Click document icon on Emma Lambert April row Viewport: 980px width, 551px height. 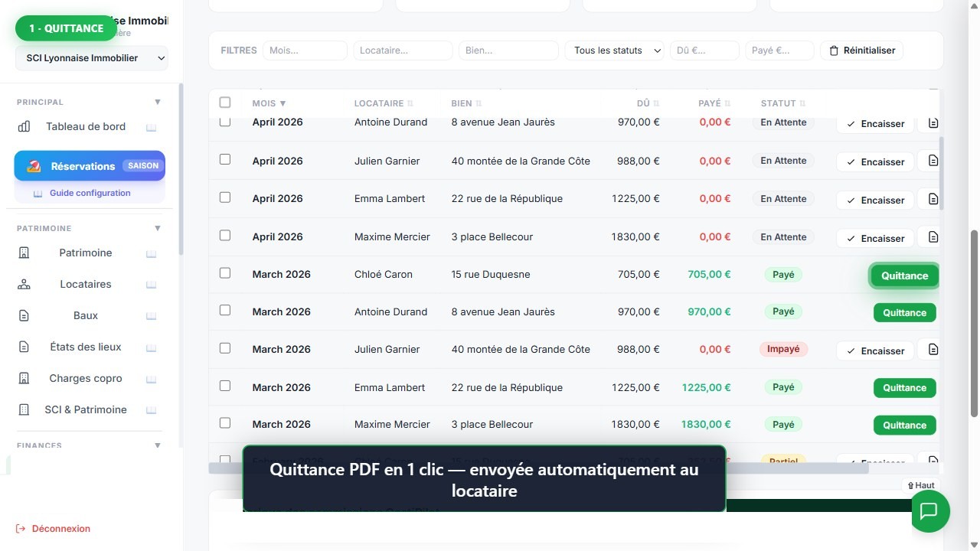coord(932,199)
